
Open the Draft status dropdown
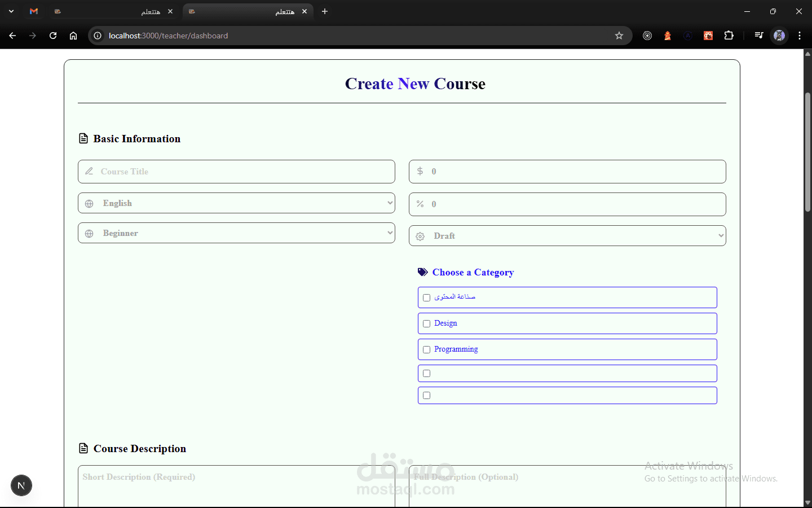click(567, 236)
